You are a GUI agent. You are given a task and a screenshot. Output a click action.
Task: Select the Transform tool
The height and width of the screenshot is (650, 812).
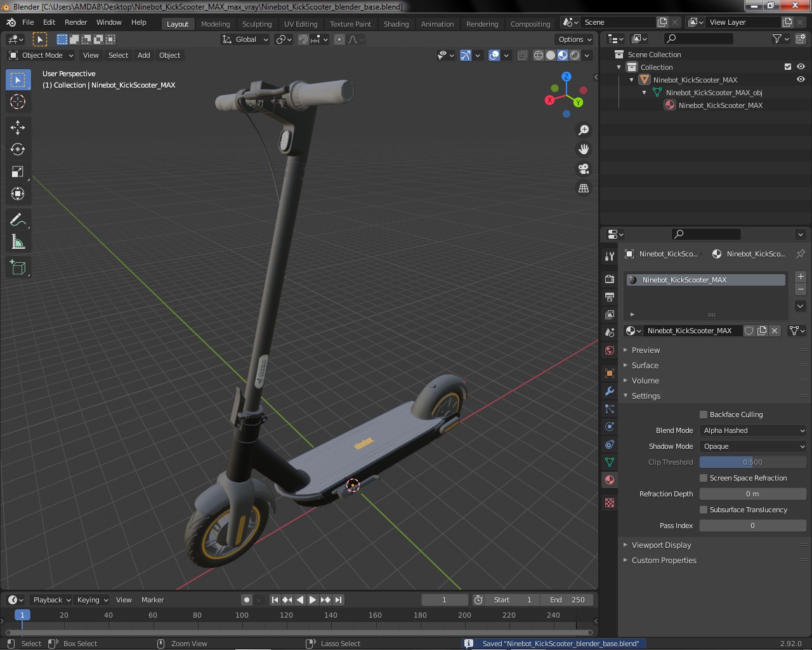coord(18,194)
